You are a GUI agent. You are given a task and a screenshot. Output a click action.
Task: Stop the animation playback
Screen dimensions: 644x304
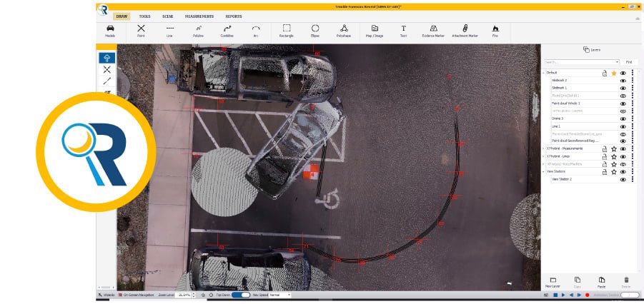pos(555,295)
